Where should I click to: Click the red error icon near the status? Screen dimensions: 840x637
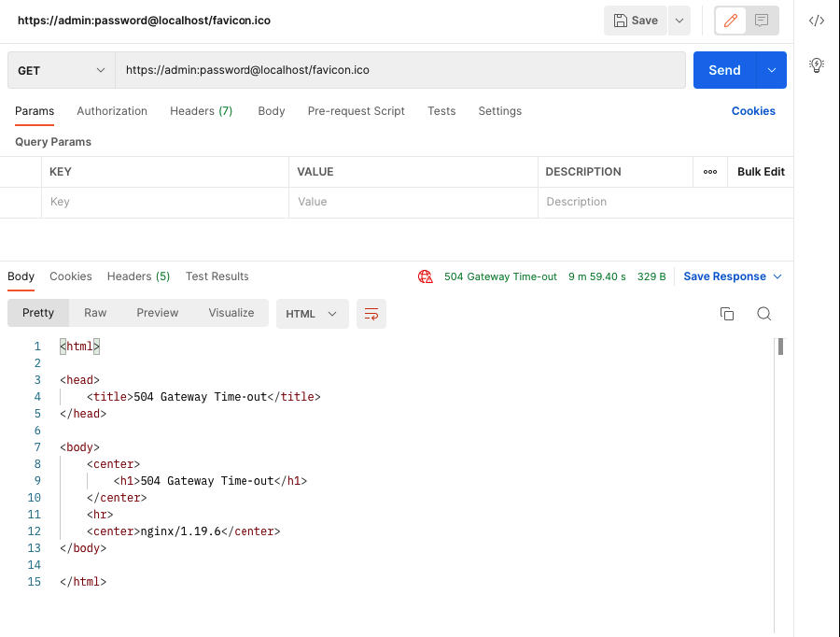[x=426, y=276]
